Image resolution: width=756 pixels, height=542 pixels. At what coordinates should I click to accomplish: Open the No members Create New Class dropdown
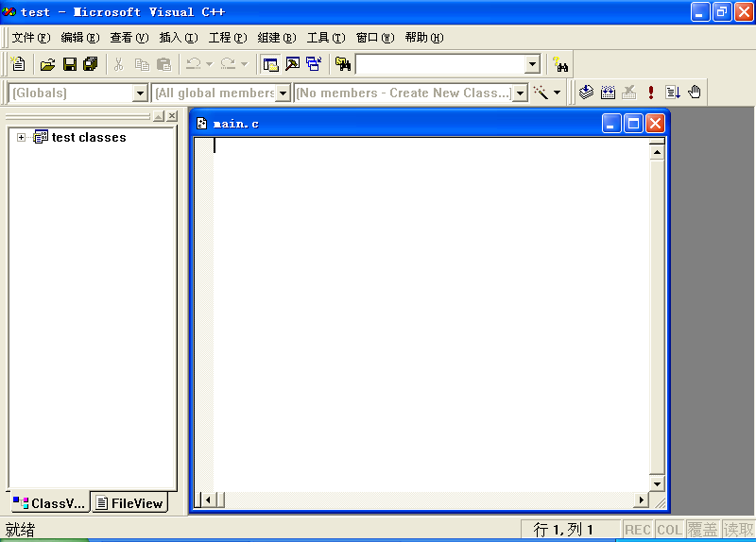click(521, 93)
